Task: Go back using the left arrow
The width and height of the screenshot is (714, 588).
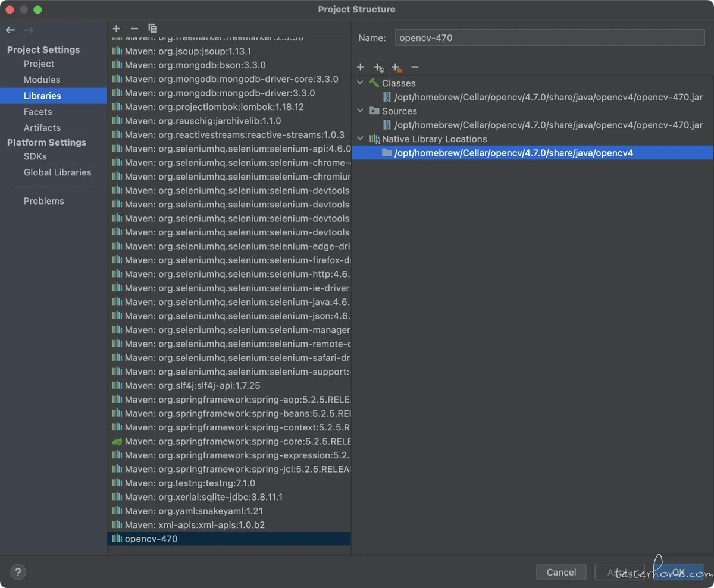Action: pyautogui.click(x=10, y=30)
